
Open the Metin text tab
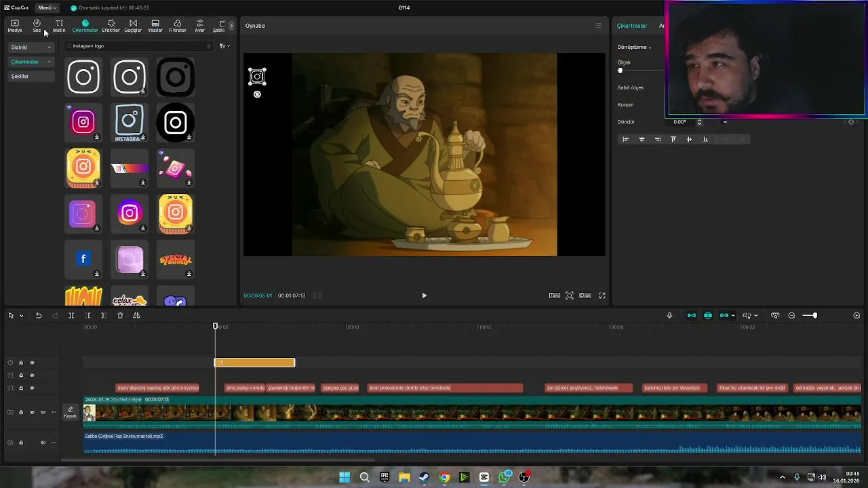[59, 26]
